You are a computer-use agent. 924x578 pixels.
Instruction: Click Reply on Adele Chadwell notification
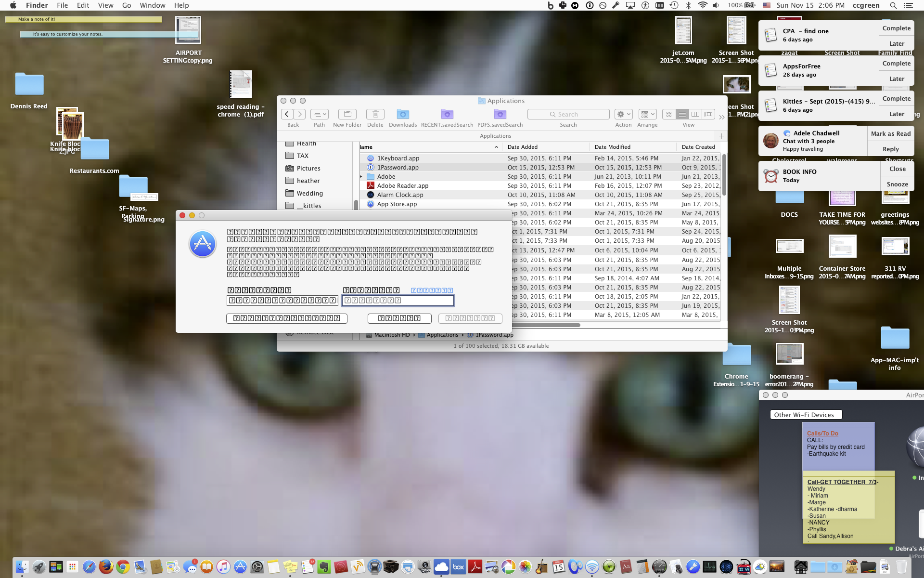pyautogui.click(x=890, y=149)
